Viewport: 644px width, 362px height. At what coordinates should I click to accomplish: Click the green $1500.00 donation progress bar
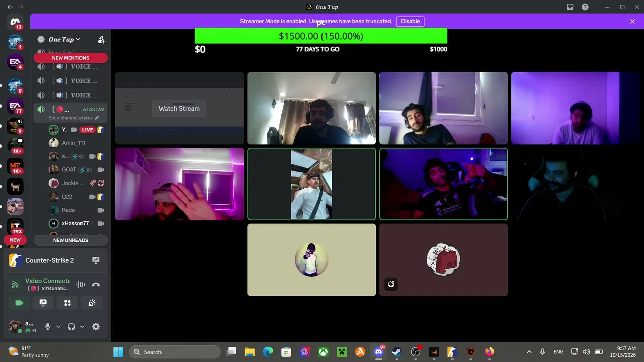pyautogui.click(x=321, y=36)
